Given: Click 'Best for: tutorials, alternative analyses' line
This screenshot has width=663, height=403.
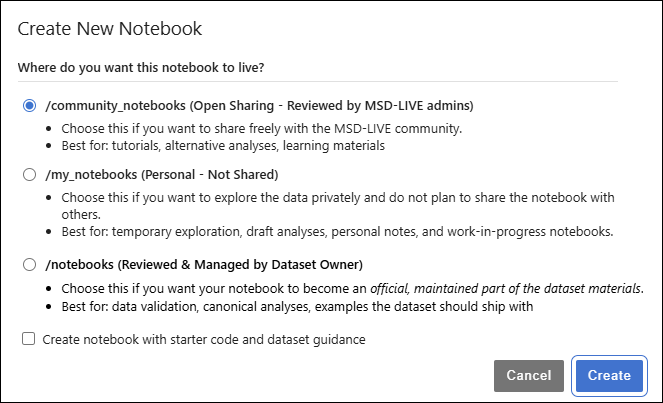Looking at the screenshot, I should tap(223, 145).
